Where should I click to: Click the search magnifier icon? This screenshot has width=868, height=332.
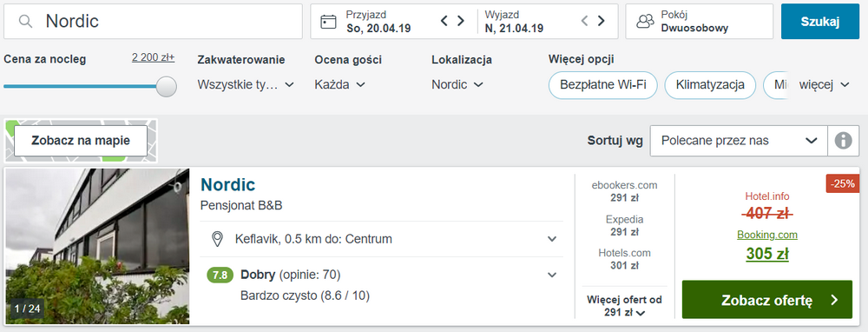tap(25, 22)
